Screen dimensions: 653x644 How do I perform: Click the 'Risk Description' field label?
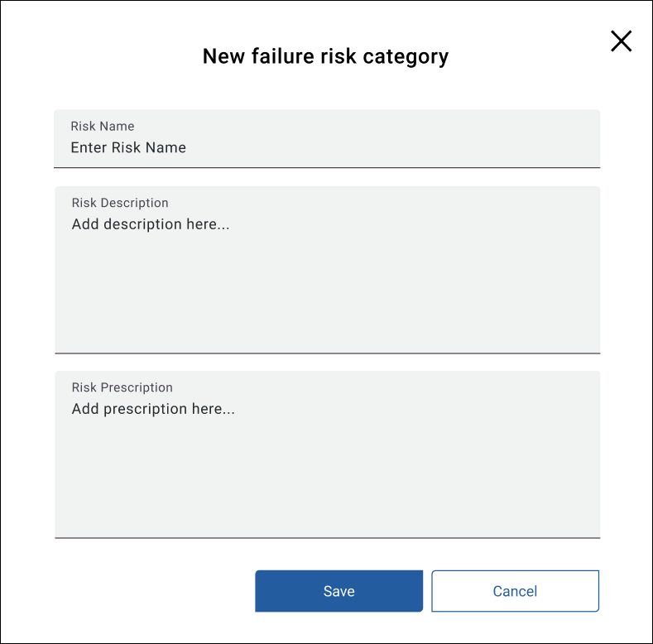[120, 203]
